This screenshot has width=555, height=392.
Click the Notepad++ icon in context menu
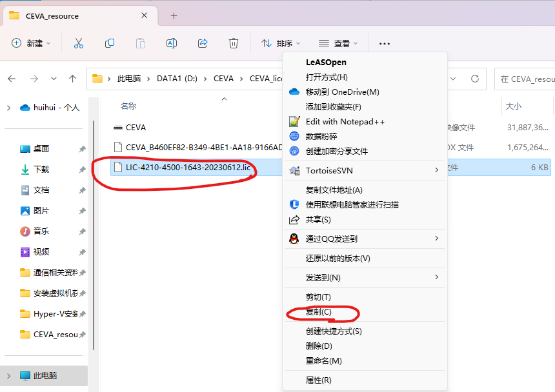294,122
